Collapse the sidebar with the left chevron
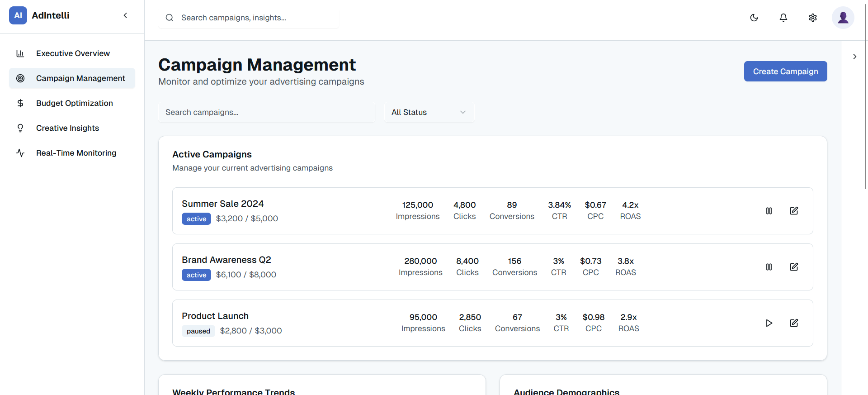The image size is (868, 395). click(125, 15)
